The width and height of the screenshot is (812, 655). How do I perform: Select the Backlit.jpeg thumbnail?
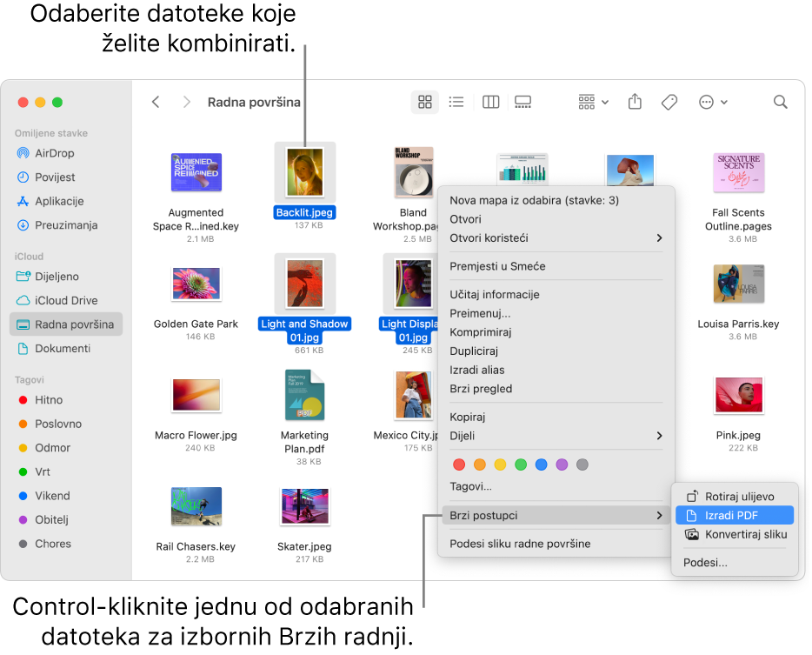(x=304, y=171)
